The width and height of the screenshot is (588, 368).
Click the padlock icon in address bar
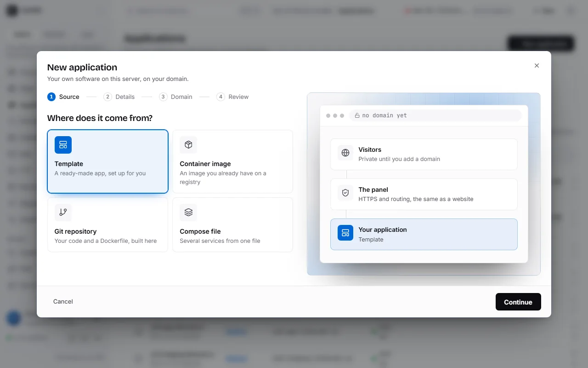tap(357, 115)
